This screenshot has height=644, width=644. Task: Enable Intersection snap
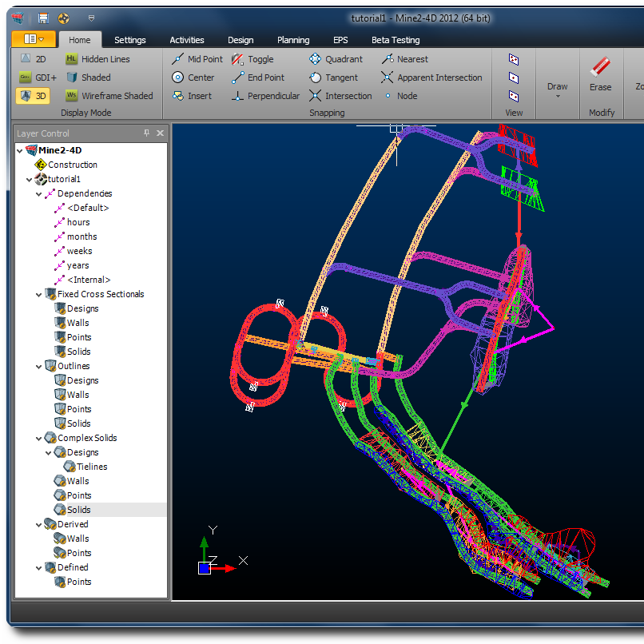tap(340, 96)
